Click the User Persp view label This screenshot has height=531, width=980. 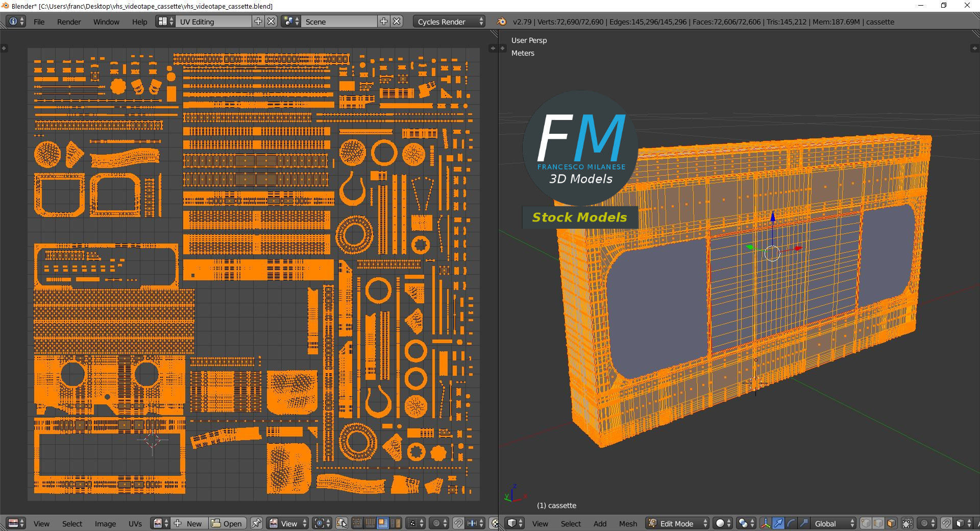tap(529, 40)
